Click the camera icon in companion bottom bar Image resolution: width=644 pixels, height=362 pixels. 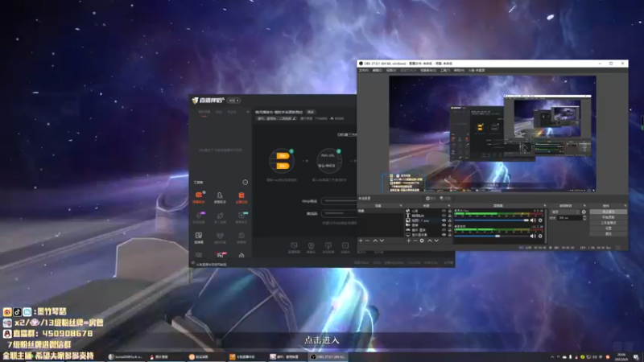[311, 247]
